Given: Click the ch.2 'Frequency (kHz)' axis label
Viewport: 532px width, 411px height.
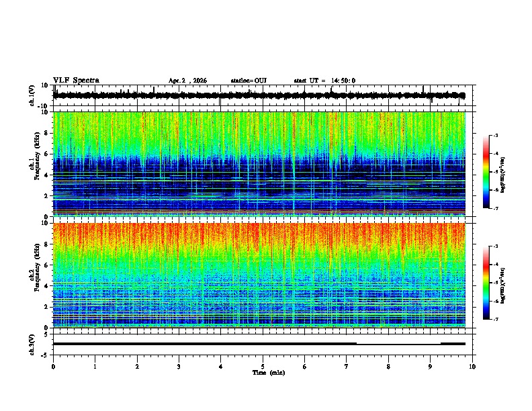Looking at the screenshot, I should tap(38, 267).
